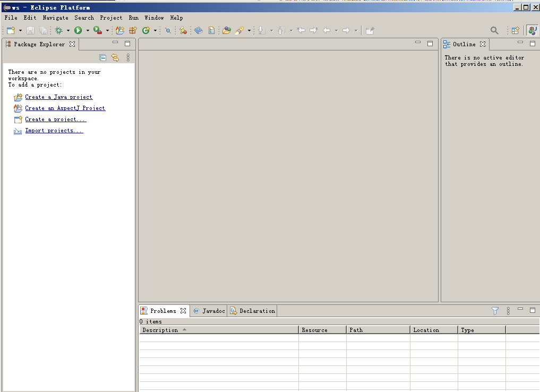This screenshot has height=392, width=540.
Task: Toggle Link with Editor in Package Explorer
Action: pyautogui.click(x=115, y=57)
